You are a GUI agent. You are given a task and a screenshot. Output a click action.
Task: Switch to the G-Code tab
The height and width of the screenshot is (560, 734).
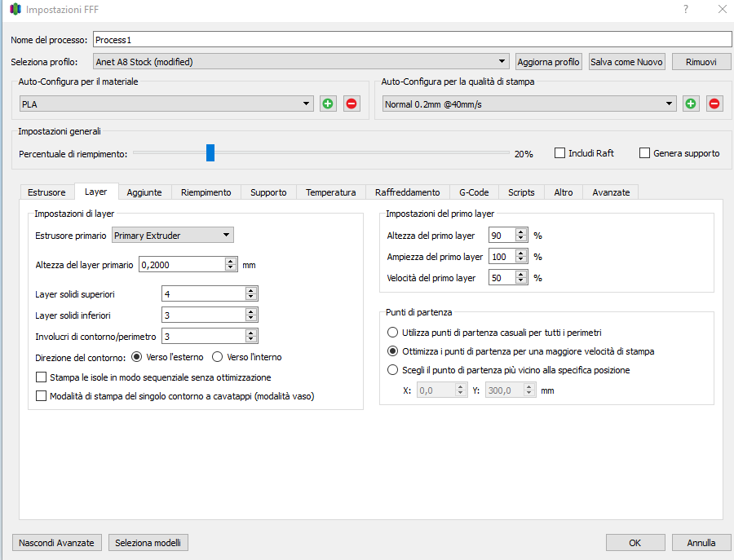[x=474, y=192]
